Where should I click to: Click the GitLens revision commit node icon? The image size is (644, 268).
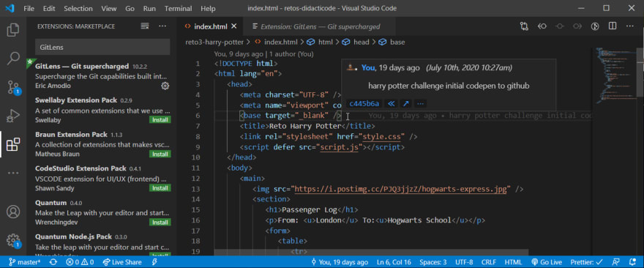pyautogui.click(x=559, y=26)
